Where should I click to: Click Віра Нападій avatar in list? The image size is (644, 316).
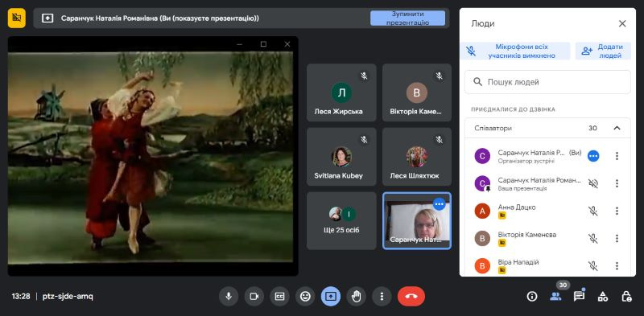pos(482,266)
